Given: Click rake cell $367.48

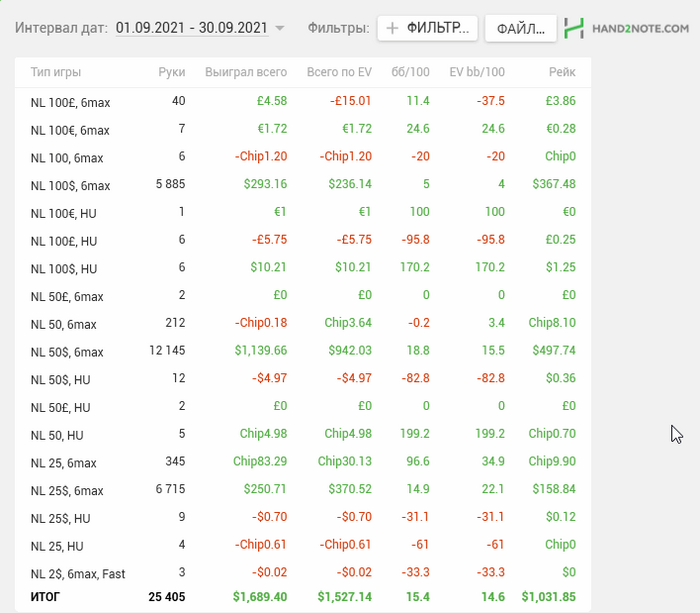Looking at the screenshot, I should (554, 184).
